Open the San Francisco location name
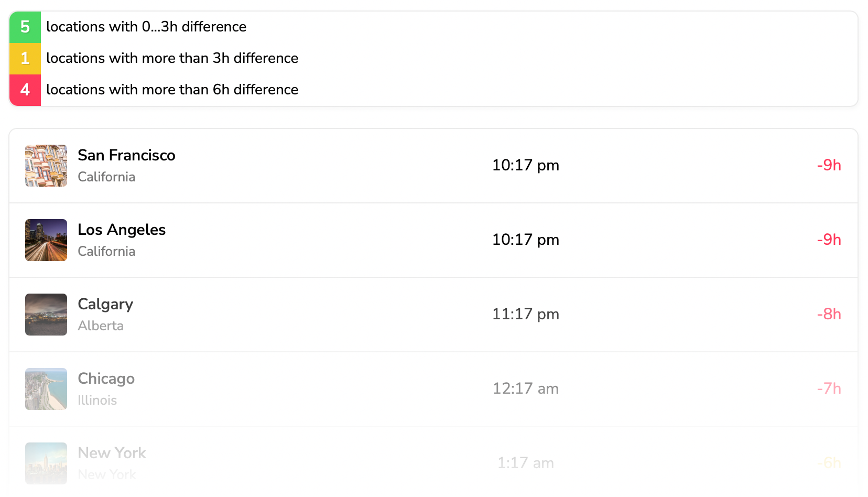Image resolution: width=868 pixels, height=497 pixels. click(x=126, y=155)
